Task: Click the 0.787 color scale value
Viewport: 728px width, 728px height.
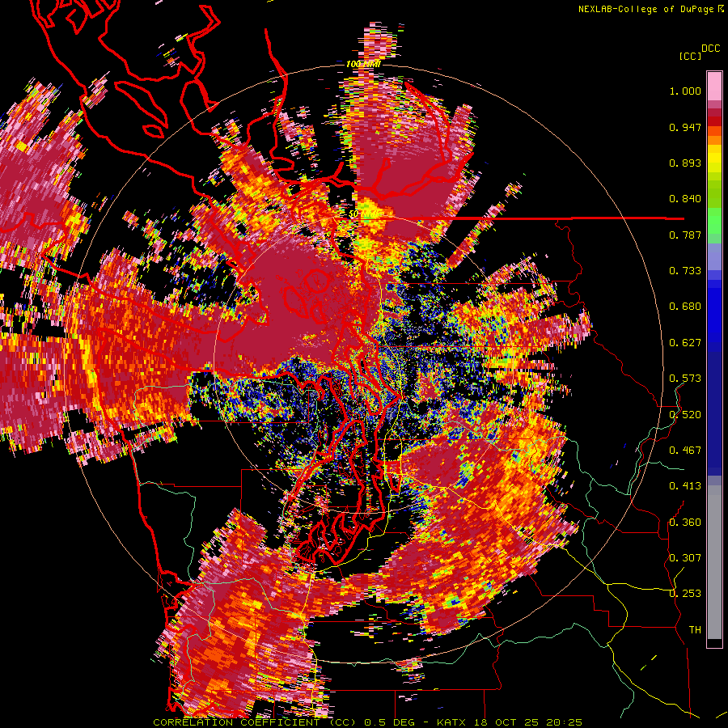Action: 685,235
